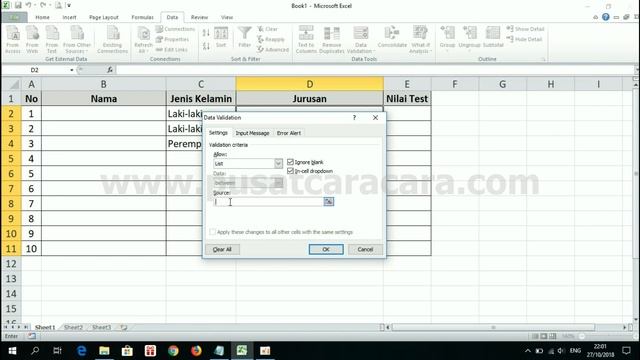Open File Explorer from taskbar

(104, 351)
